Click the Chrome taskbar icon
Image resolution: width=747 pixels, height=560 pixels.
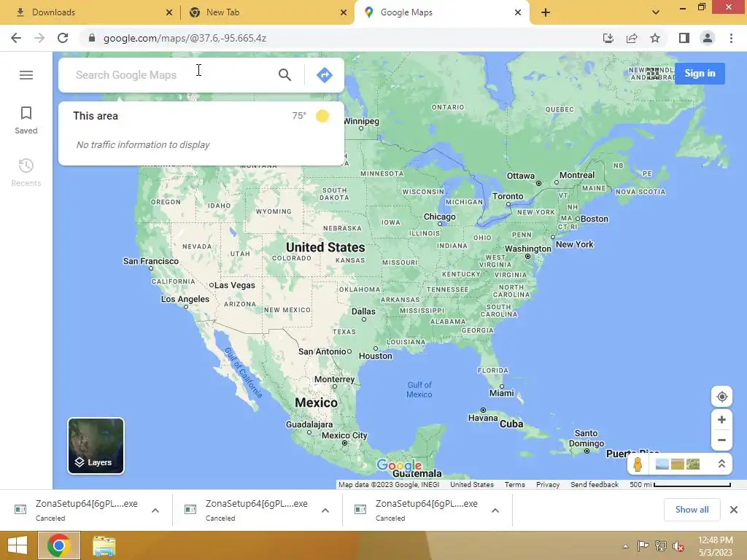tap(59, 545)
